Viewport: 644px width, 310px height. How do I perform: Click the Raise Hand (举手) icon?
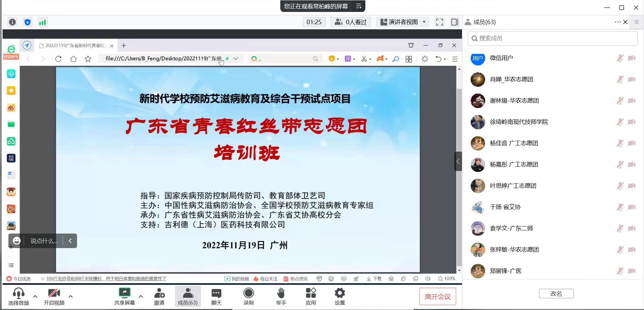coord(281,296)
